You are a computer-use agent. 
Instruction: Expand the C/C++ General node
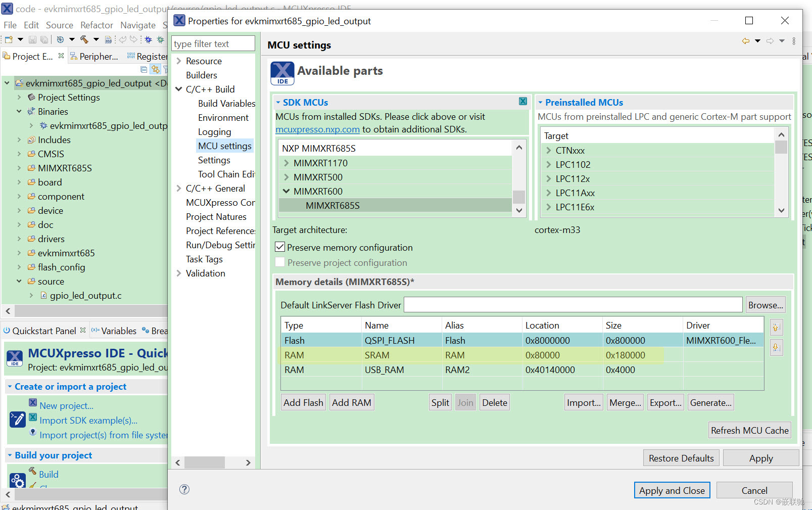click(179, 188)
